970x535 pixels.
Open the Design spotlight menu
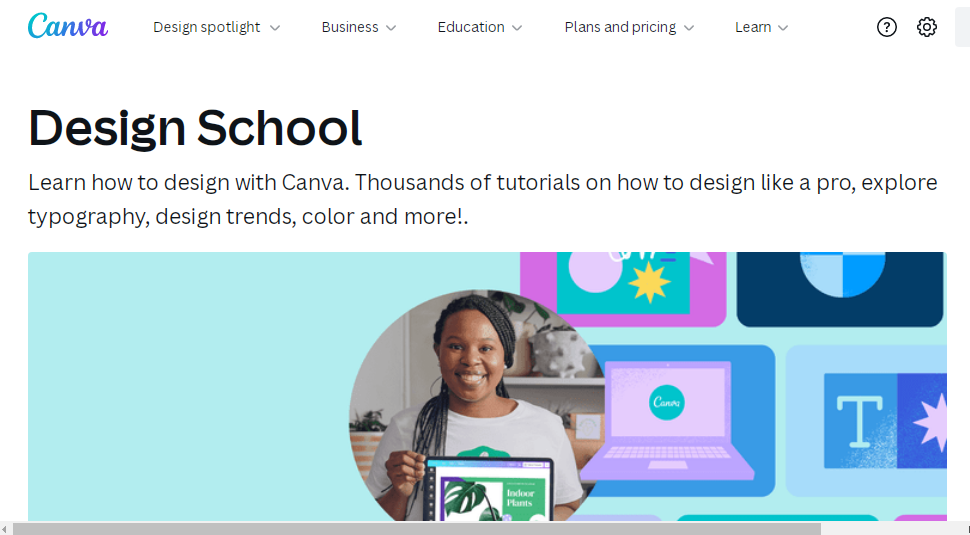217,27
